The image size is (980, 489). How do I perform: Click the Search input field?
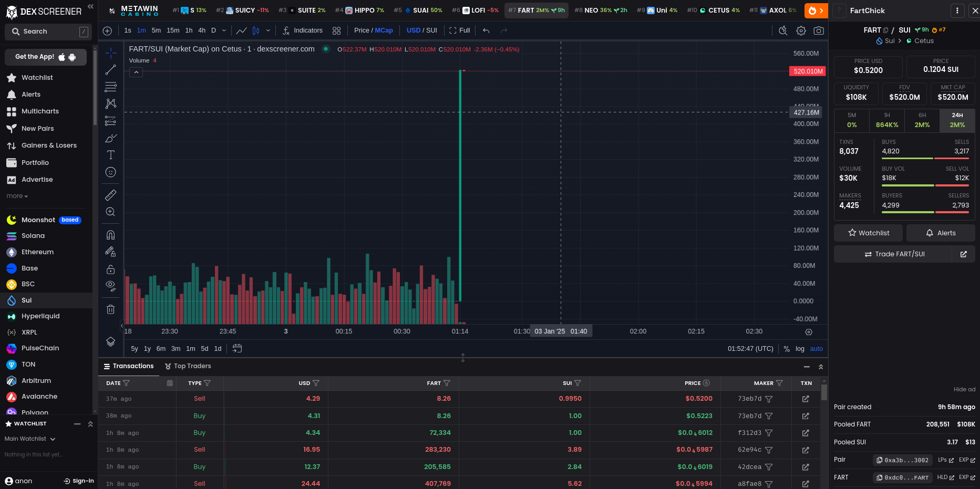(48, 32)
